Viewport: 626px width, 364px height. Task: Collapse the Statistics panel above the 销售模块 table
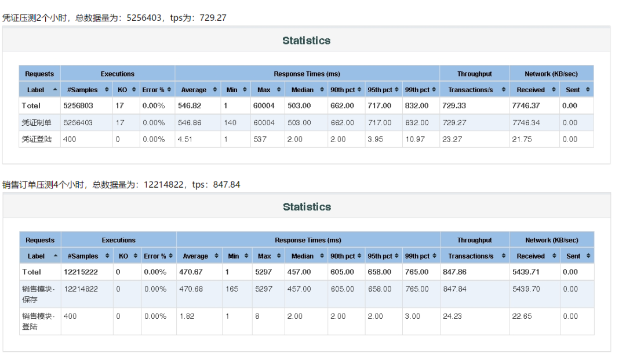[x=307, y=207]
